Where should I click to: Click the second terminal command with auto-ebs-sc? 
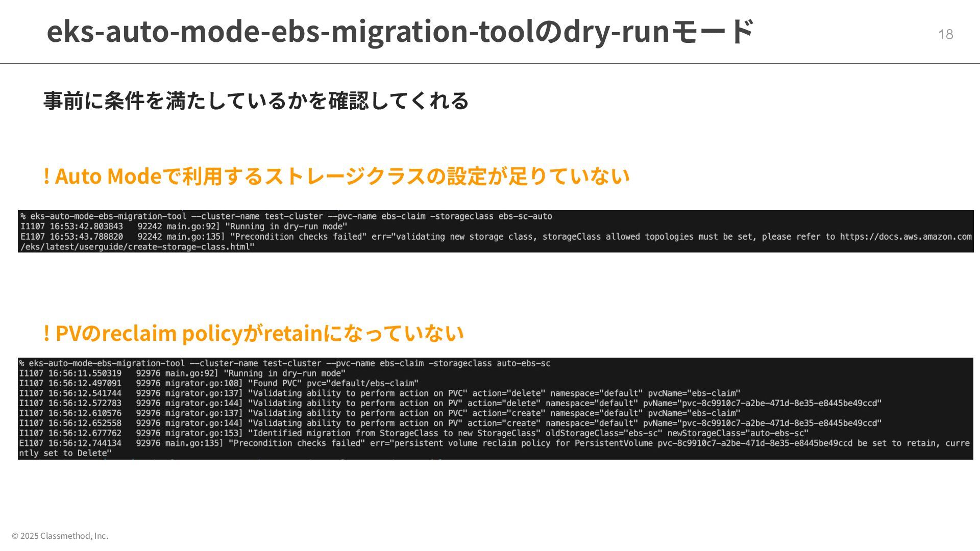tap(284, 363)
